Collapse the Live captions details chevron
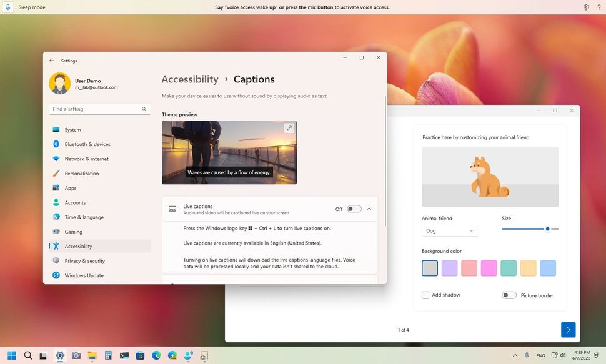Screen dimensions: 606x364 pyautogui.click(x=369, y=209)
